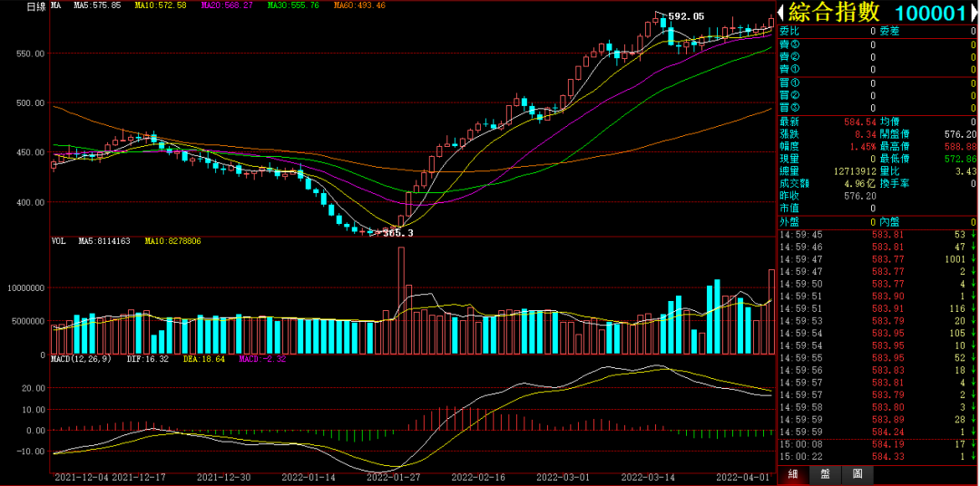Select the MA30:555.76 indicator label
The width and height of the screenshot is (980, 486).
tap(292, 5)
